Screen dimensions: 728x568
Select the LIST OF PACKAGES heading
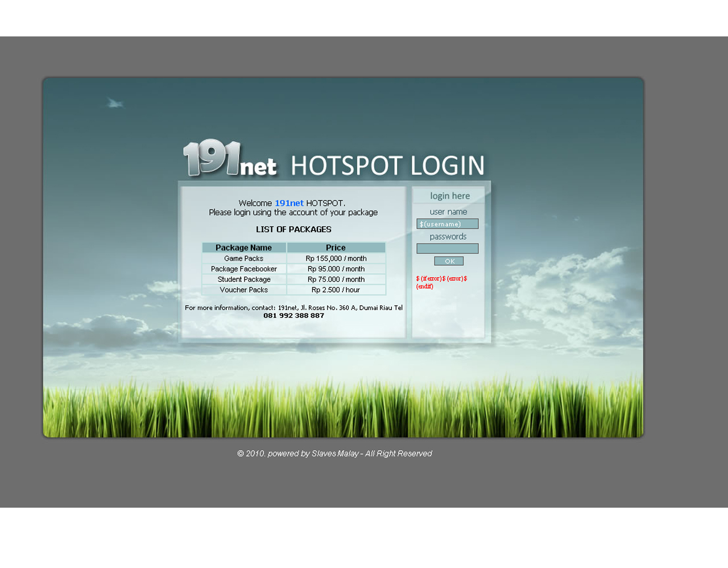pos(293,229)
